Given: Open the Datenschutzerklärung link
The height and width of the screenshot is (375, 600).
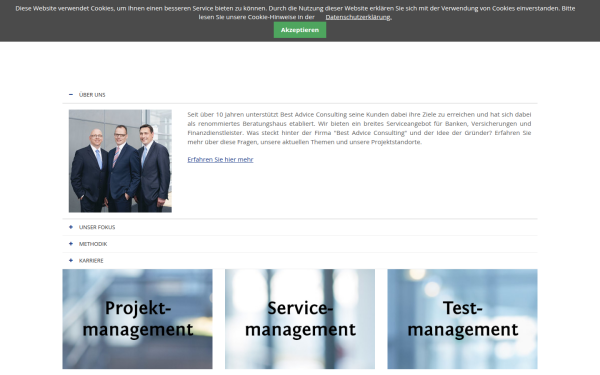Looking at the screenshot, I should point(358,17).
